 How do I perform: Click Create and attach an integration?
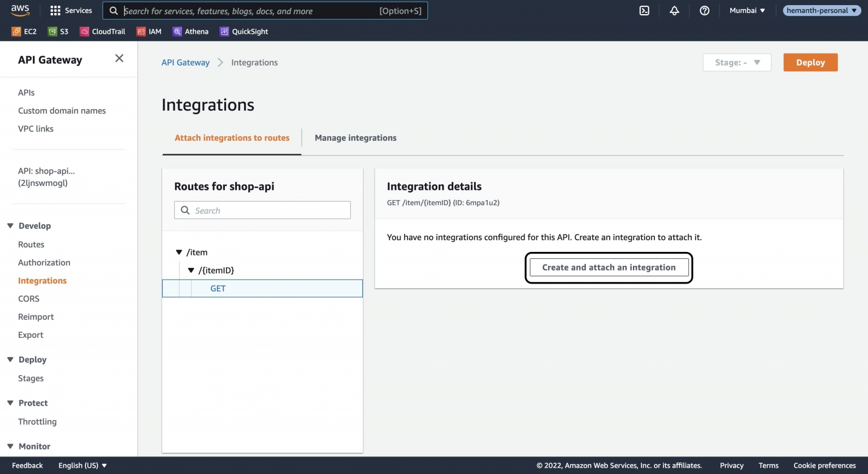(609, 267)
